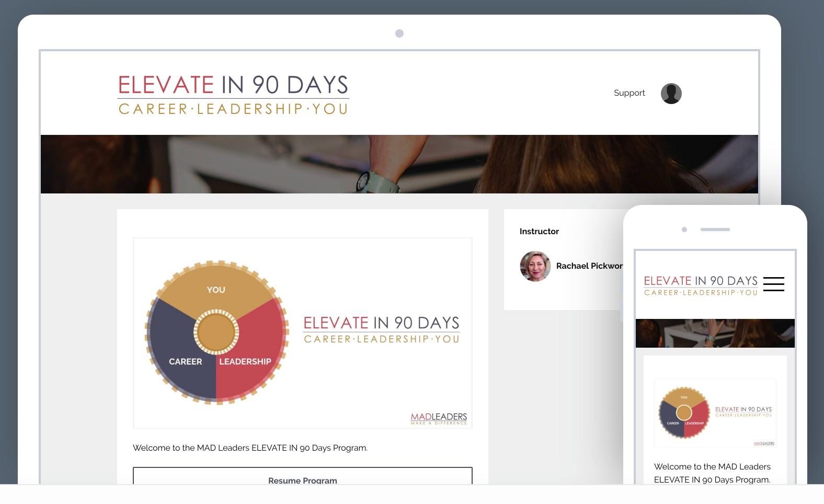This screenshot has width=824, height=504.
Task: Click the Support link in the header
Action: tap(629, 93)
